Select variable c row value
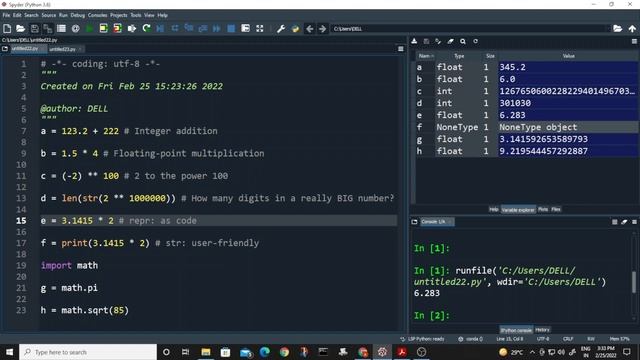Viewport: 640px width, 360px height. coord(567,91)
